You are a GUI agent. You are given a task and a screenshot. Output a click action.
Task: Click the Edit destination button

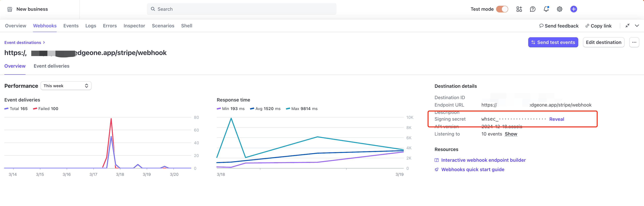[x=603, y=42]
